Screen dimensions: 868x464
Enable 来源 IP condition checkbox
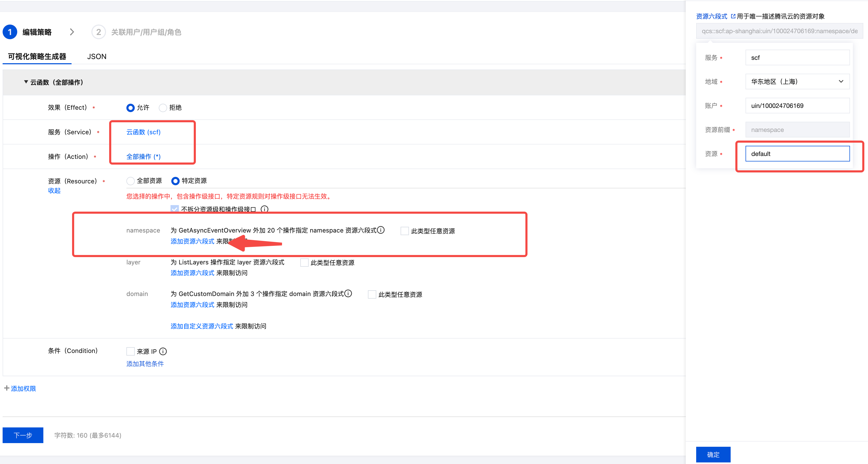(130, 351)
